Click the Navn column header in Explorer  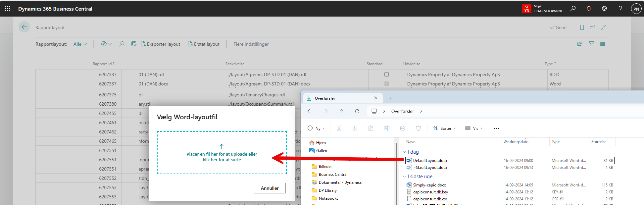(411, 142)
